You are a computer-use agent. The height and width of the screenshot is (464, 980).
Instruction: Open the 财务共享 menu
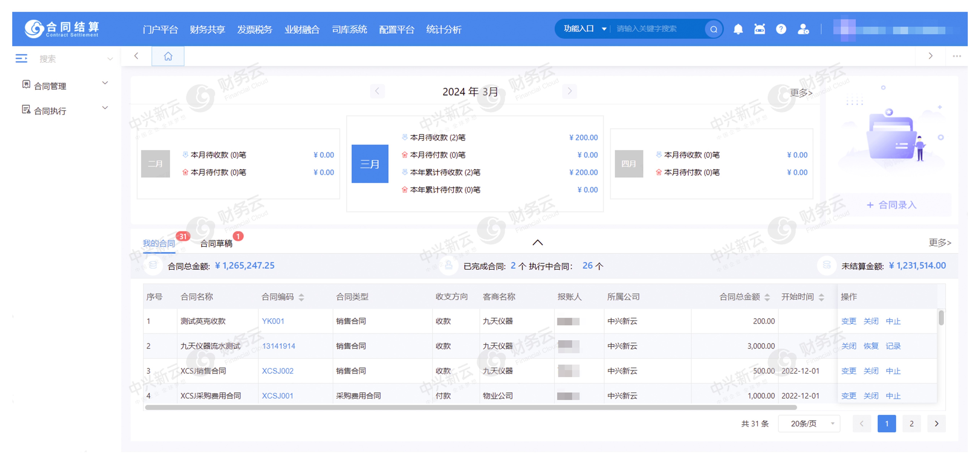207,29
